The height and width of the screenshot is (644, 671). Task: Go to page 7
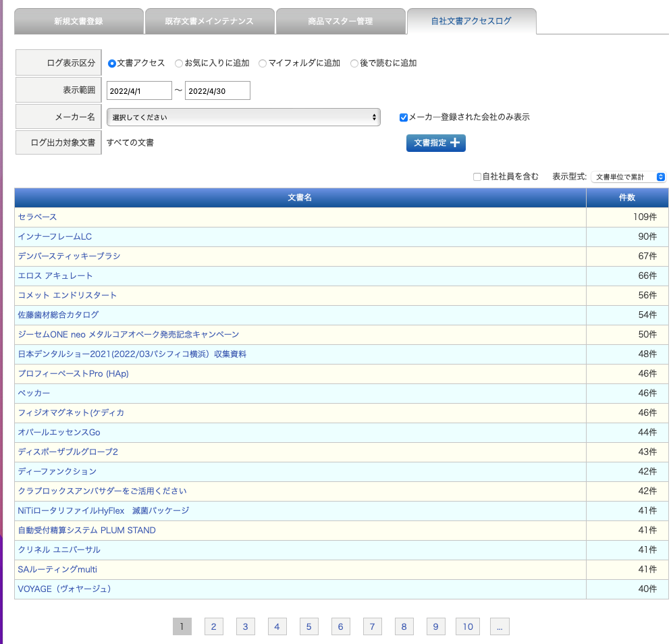point(373,626)
